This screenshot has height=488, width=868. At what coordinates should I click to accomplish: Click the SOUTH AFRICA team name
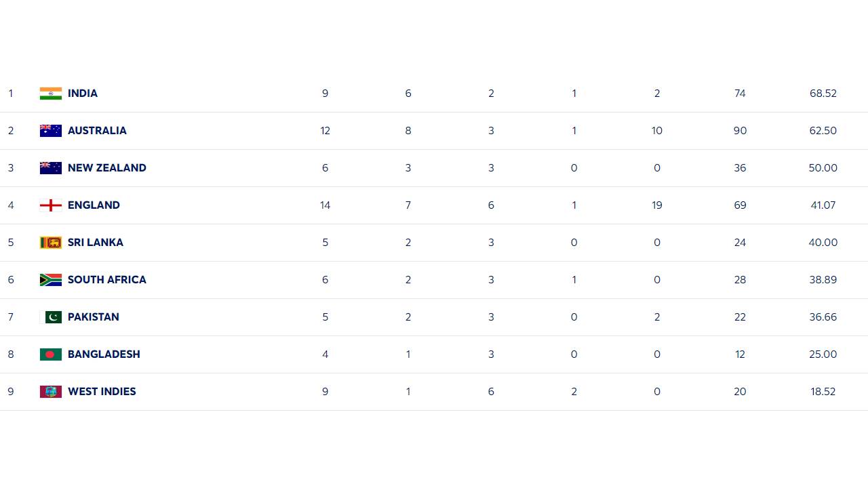[x=107, y=280]
